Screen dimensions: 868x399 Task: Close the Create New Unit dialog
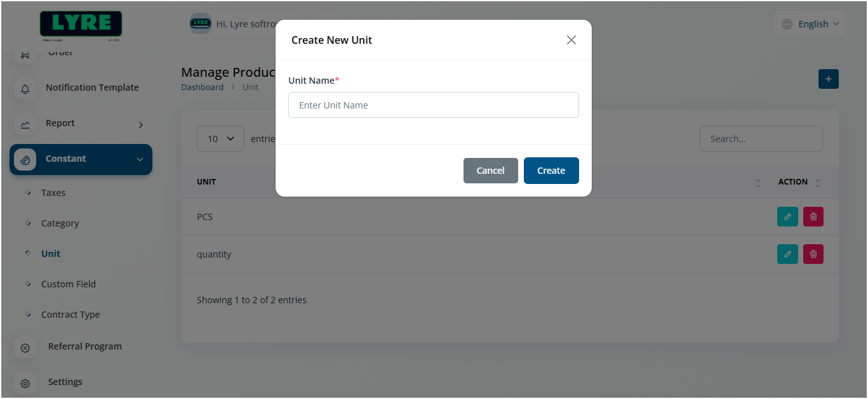tap(571, 40)
